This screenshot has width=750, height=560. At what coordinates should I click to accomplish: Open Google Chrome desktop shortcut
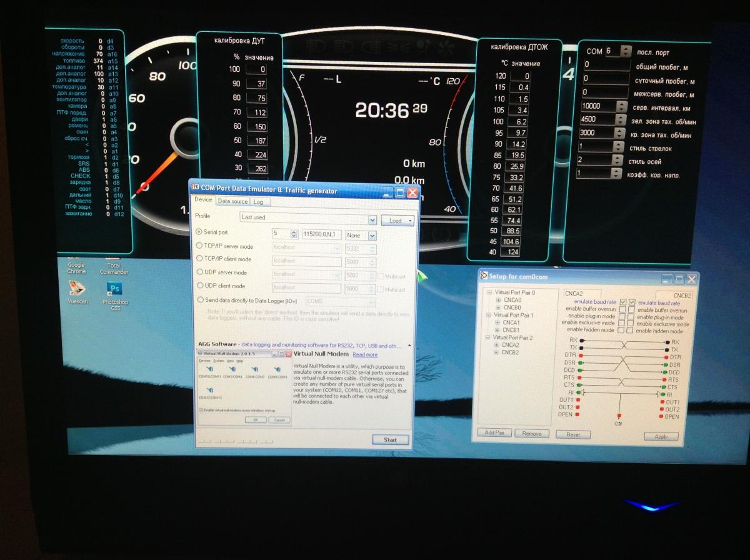click(x=76, y=267)
